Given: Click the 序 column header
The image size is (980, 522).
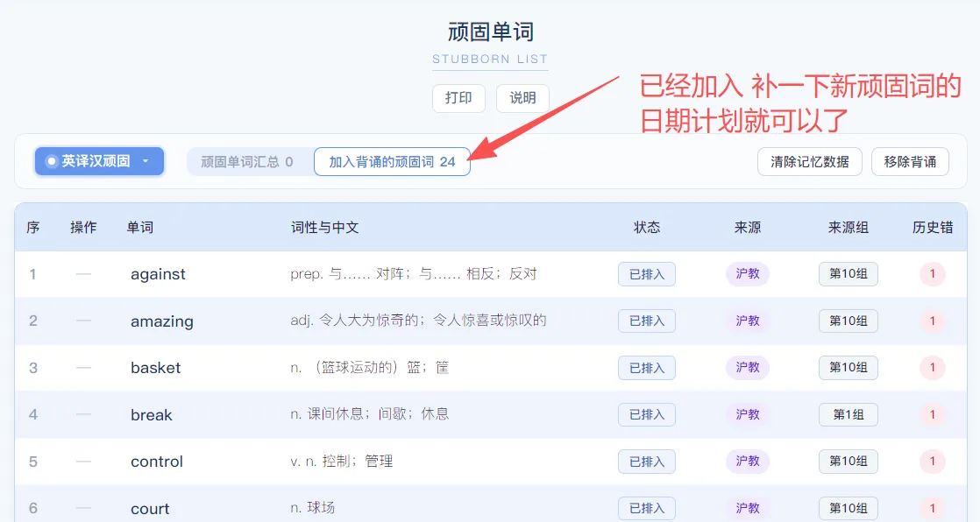Looking at the screenshot, I should click(33, 228).
